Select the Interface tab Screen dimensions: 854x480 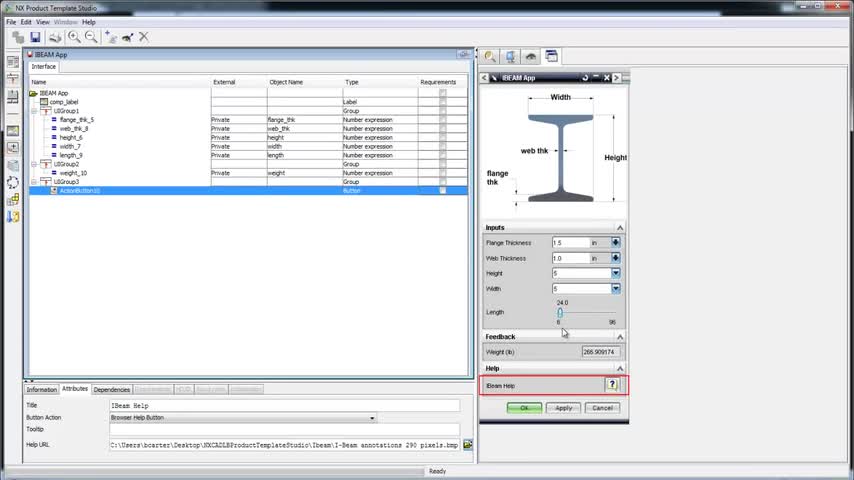(44, 66)
